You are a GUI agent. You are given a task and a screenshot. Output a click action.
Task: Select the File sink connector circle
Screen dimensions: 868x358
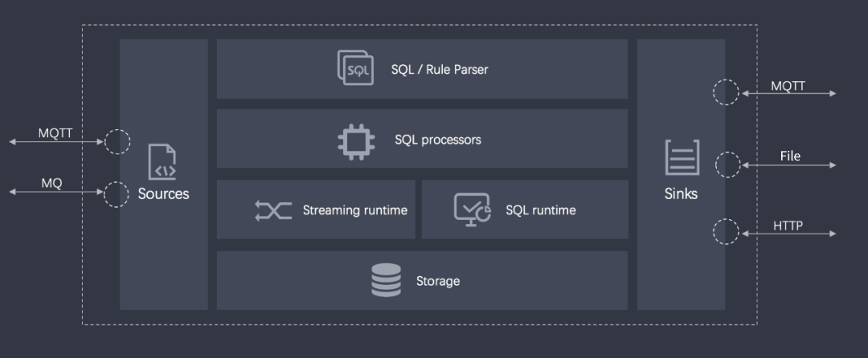click(727, 165)
